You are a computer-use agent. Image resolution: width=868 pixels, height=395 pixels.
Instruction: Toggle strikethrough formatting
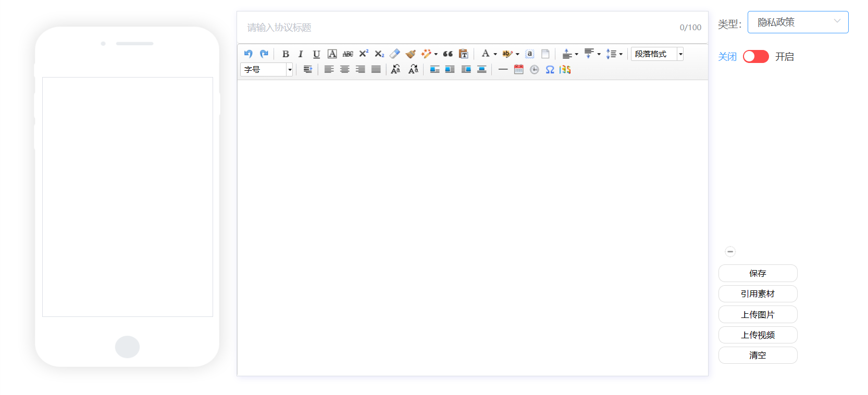348,54
